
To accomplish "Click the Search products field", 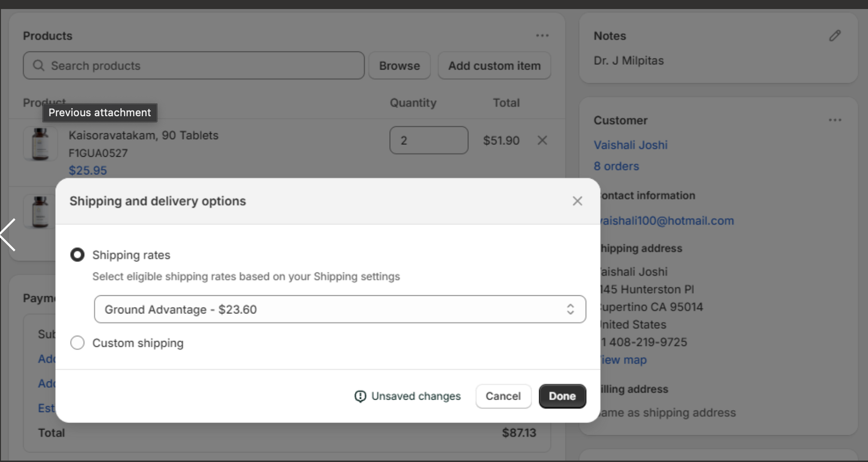I will coord(200,66).
